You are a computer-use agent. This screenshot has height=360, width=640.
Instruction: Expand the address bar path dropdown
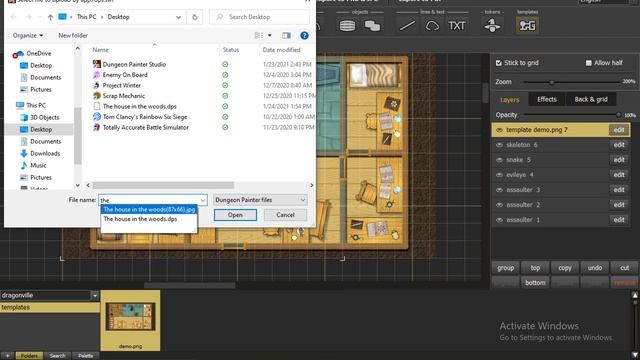click(178, 17)
